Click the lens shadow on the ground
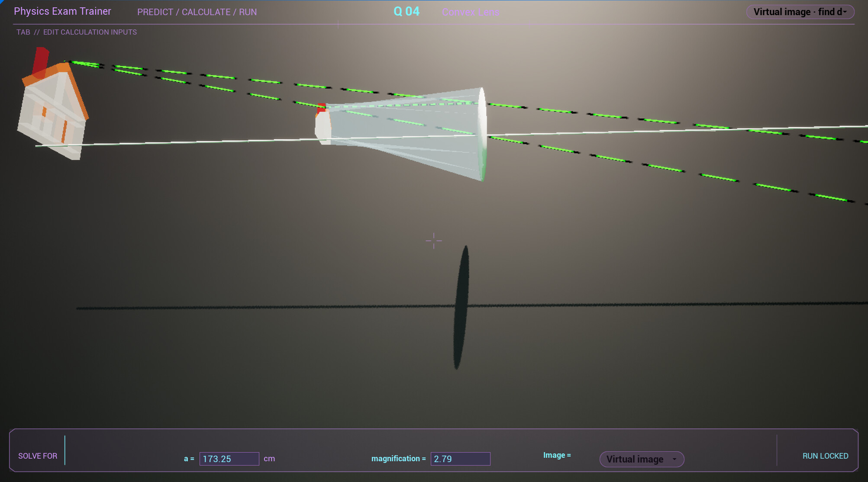 (x=461, y=307)
